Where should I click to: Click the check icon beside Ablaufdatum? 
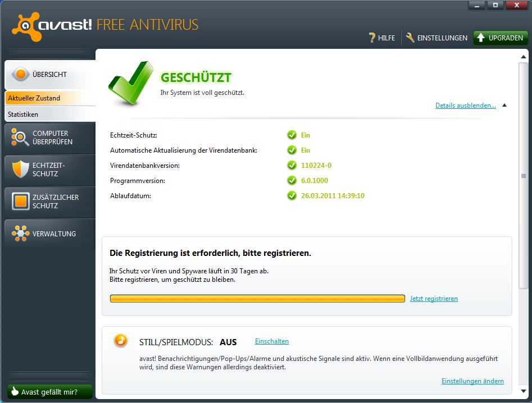[x=292, y=195]
